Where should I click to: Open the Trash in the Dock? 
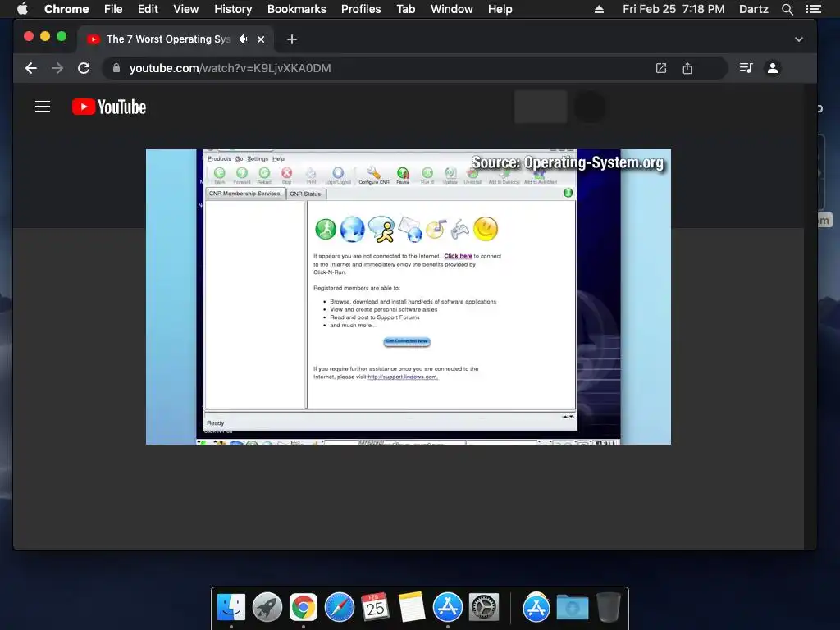(608, 607)
